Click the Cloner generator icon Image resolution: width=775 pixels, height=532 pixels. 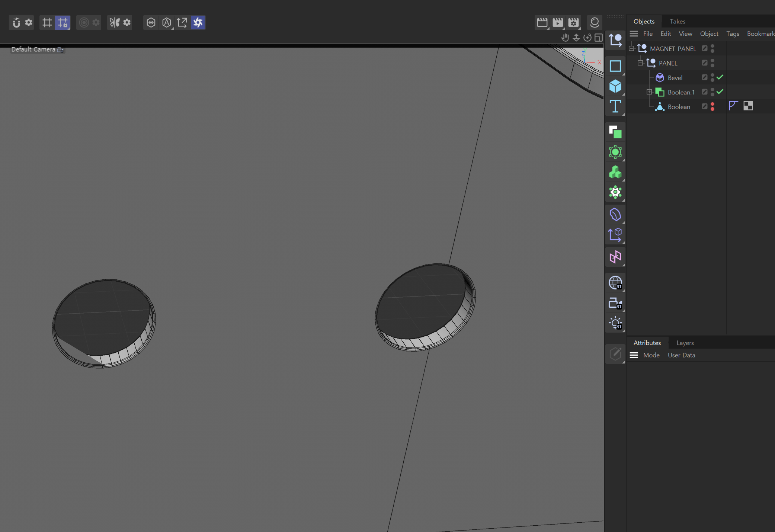615,172
